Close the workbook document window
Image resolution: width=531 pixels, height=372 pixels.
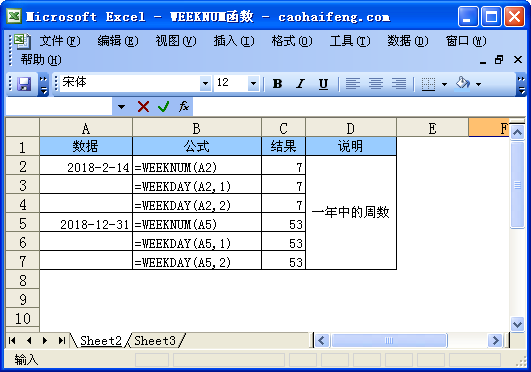(518, 60)
